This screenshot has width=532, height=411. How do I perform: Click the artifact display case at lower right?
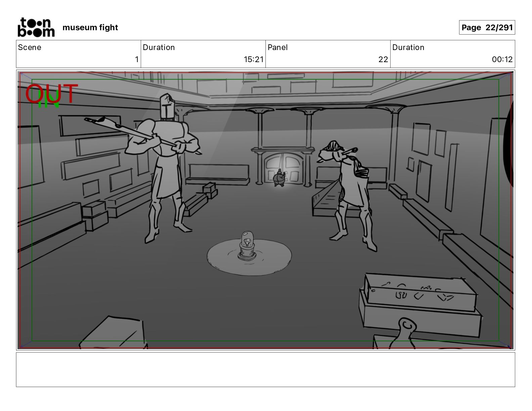pyautogui.click(x=420, y=302)
